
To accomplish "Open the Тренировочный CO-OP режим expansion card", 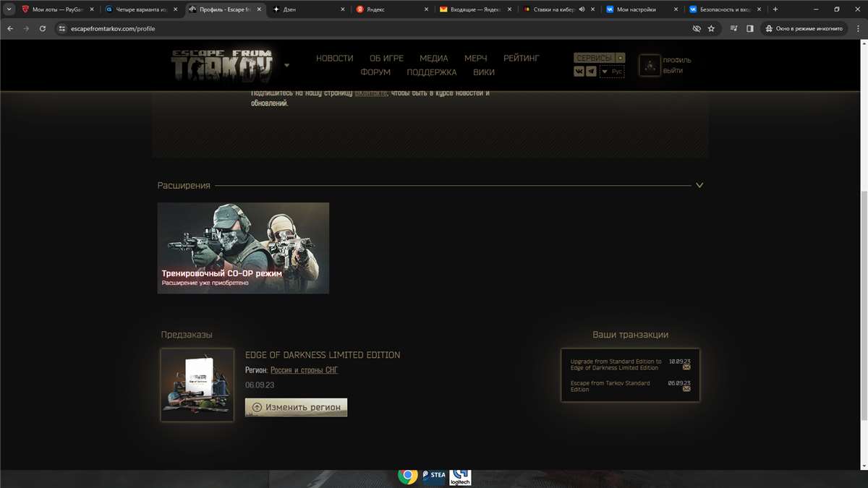I will pos(243,248).
